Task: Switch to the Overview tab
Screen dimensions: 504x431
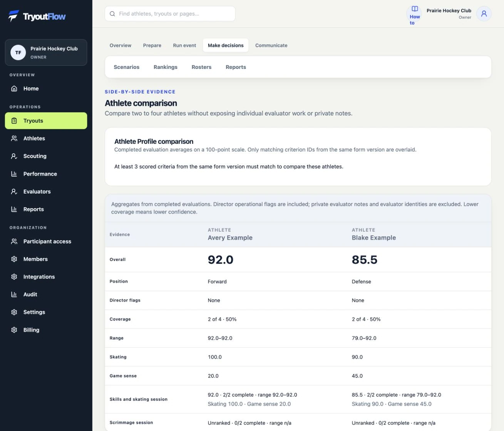Action: pyautogui.click(x=121, y=45)
